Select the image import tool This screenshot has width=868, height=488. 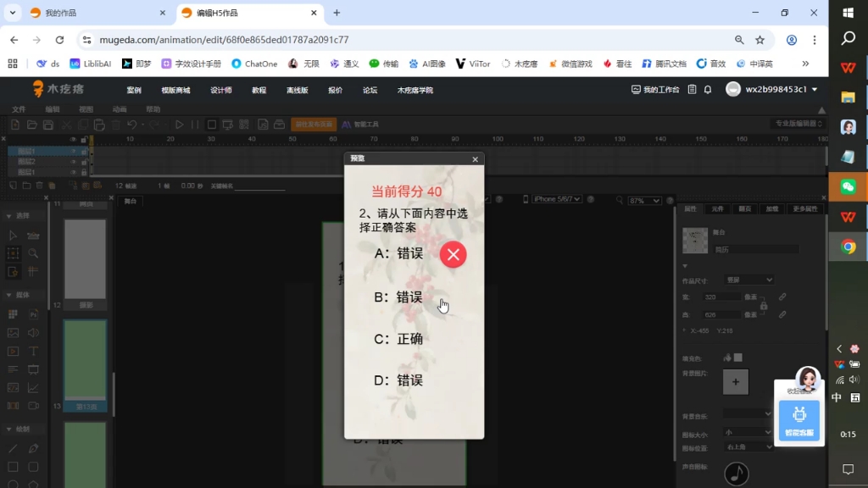point(13,332)
